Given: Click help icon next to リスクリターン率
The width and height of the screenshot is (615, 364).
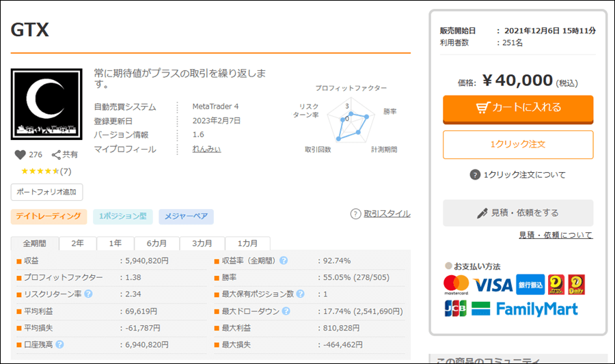Looking at the screenshot, I should pos(88,294).
